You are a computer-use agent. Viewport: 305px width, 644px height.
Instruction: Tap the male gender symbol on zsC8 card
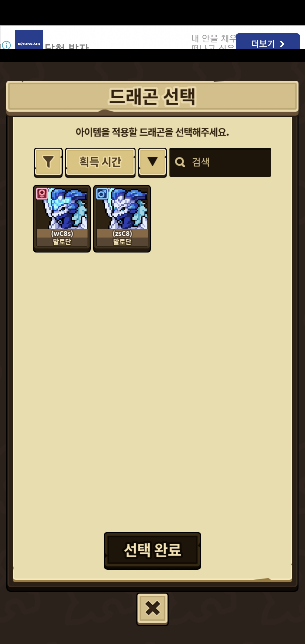point(102,194)
